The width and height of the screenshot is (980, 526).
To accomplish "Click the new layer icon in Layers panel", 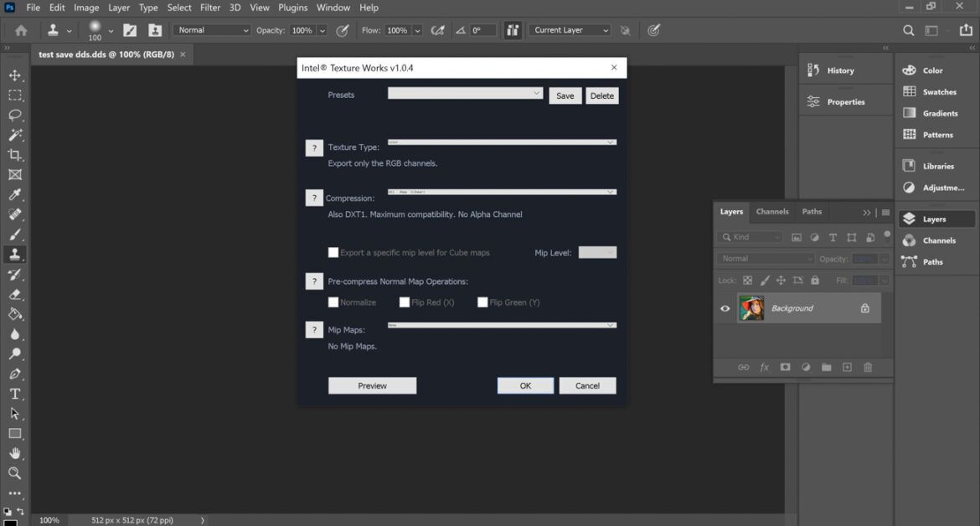I will click(847, 367).
